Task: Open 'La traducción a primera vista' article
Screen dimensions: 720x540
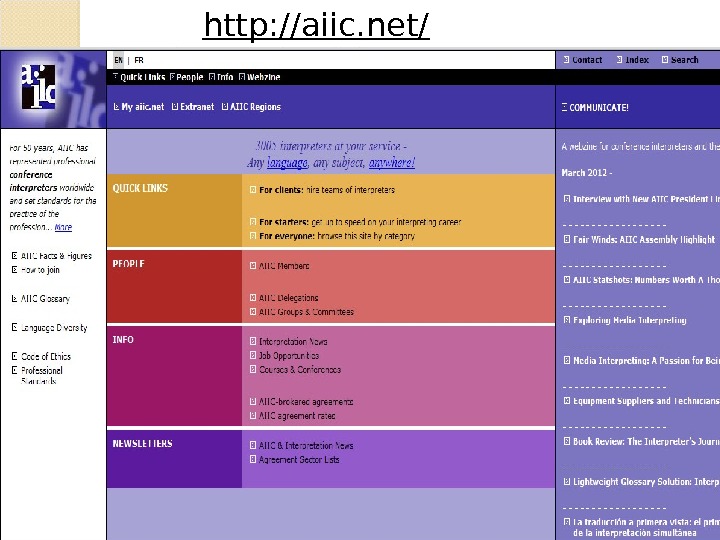Action: pos(646,528)
